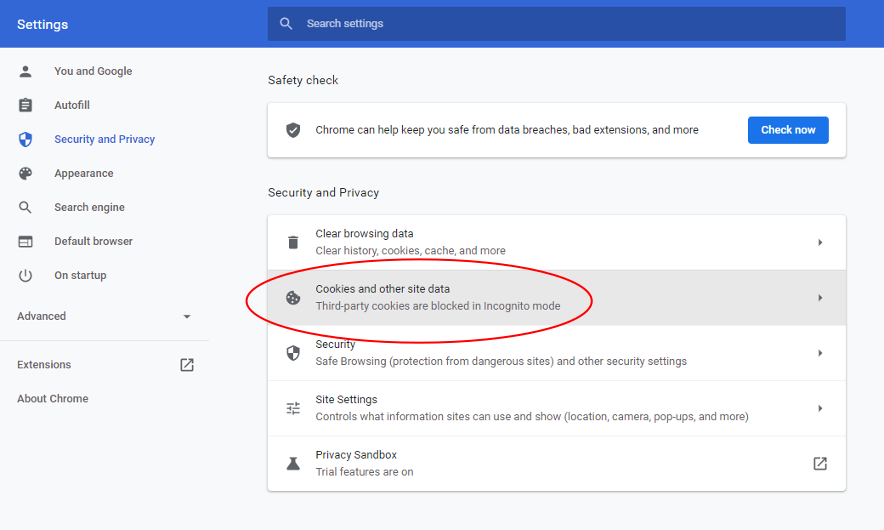The height and width of the screenshot is (530, 884).
Task: Click the Default browser window icon
Action: (x=26, y=241)
